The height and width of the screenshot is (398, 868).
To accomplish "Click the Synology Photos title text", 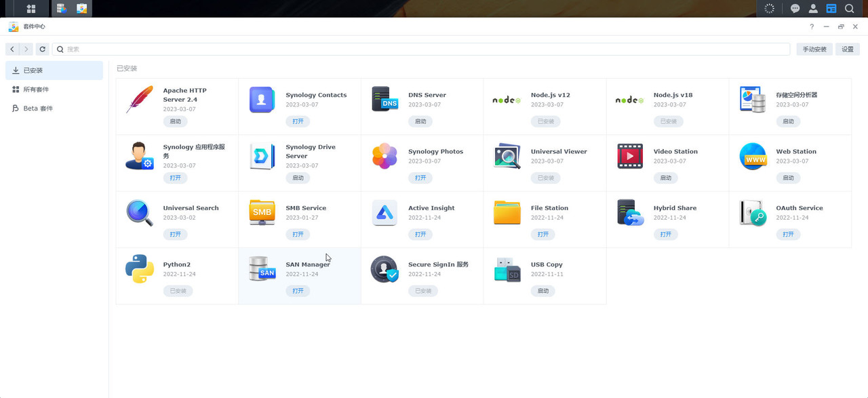I will [435, 152].
